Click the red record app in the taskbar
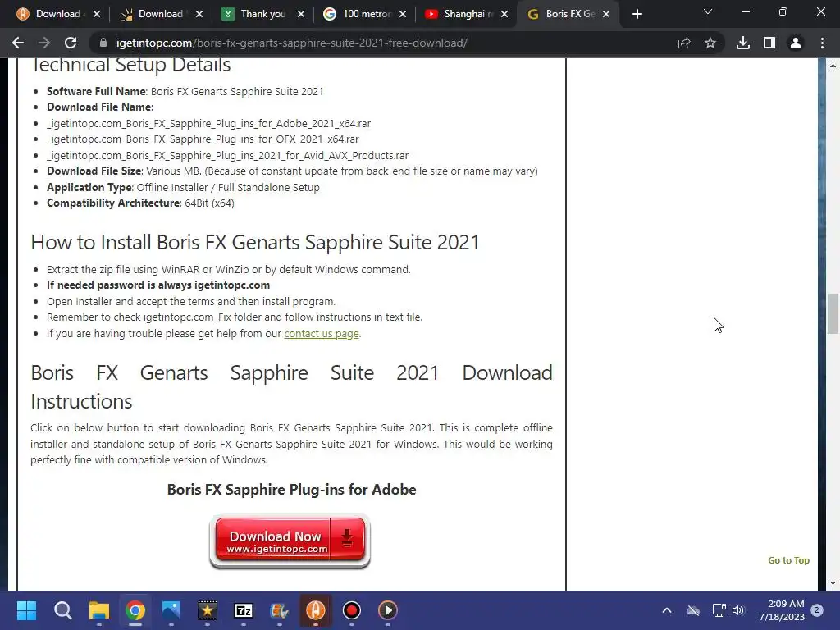 click(352, 610)
